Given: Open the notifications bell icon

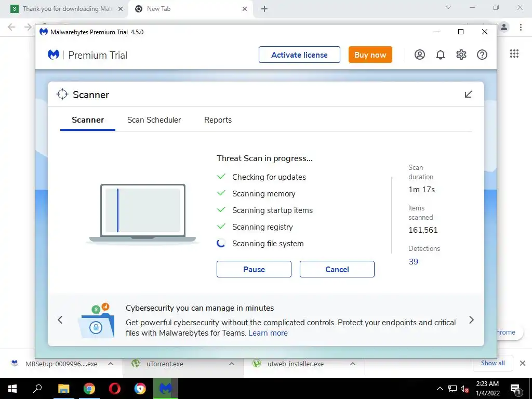Looking at the screenshot, I should pyautogui.click(x=441, y=55).
